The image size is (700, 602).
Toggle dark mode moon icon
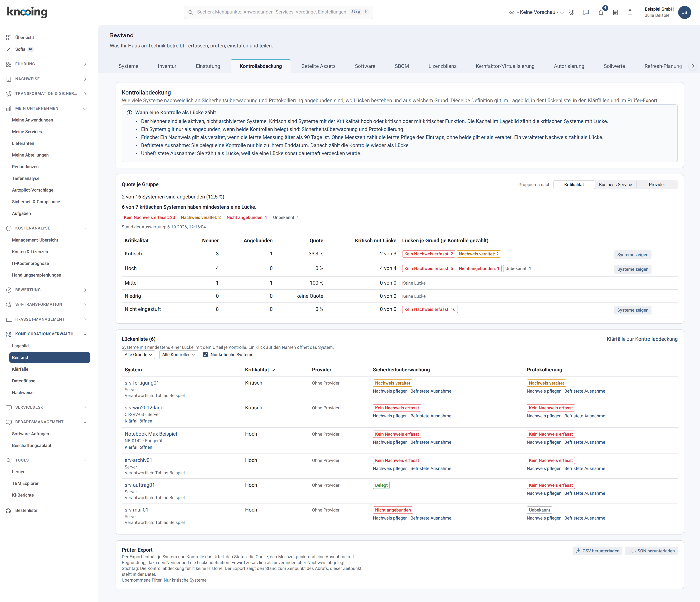click(572, 13)
